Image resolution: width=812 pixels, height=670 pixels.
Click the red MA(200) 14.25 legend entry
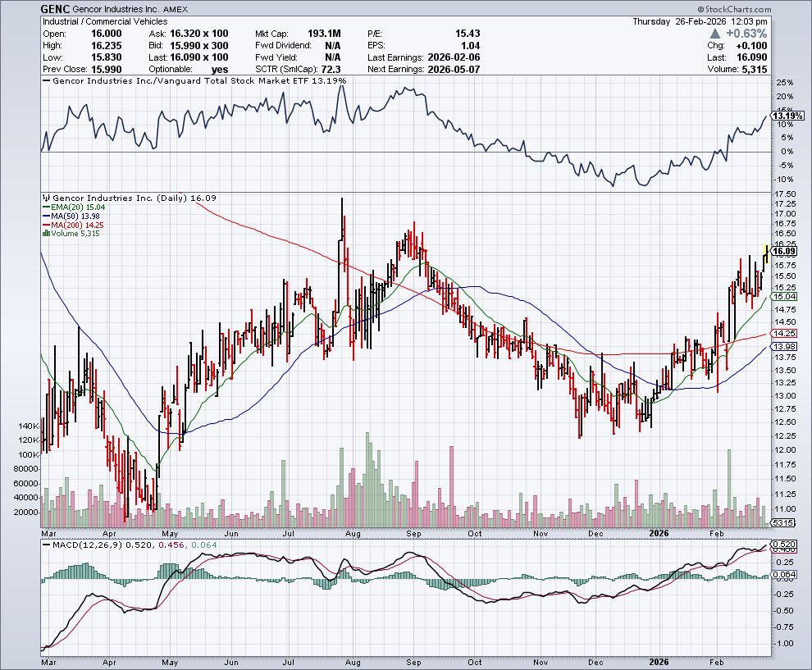73,225
